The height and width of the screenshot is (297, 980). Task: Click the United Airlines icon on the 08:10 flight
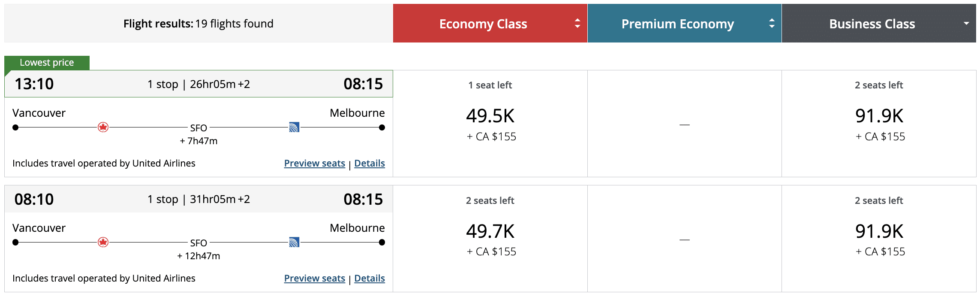click(295, 242)
